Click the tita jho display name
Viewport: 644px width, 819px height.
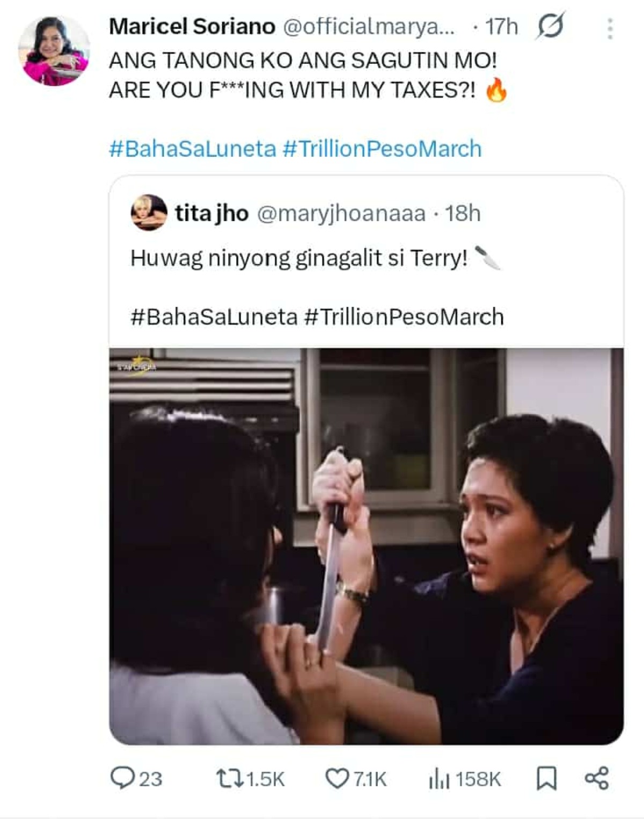point(211,213)
